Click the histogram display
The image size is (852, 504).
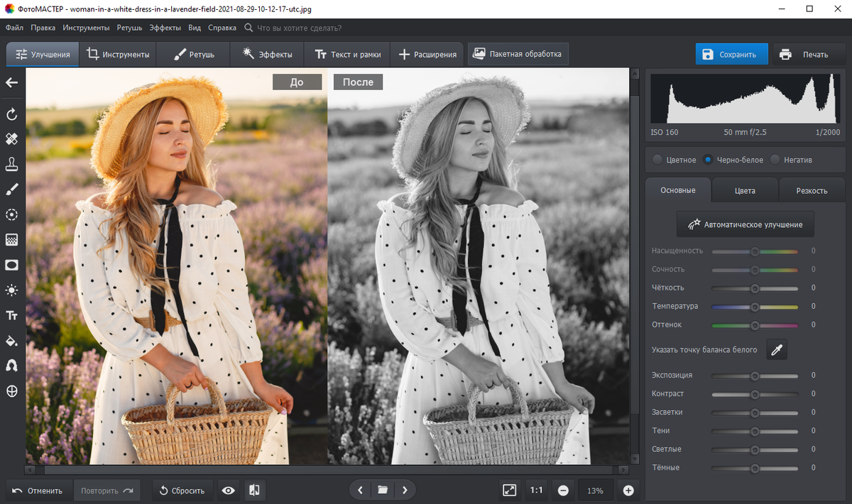click(x=745, y=99)
